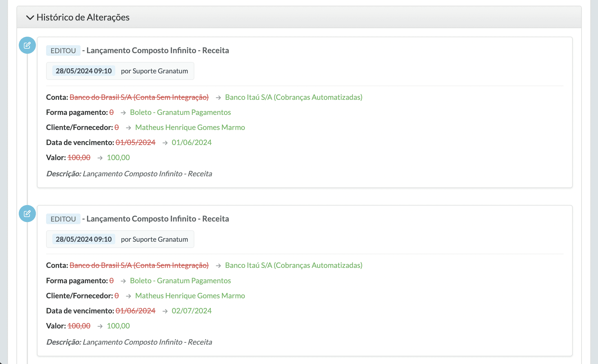598x364 pixels.
Task: Click second entry's 28/05/2024 09:10 timestamp
Action: (84, 239)
